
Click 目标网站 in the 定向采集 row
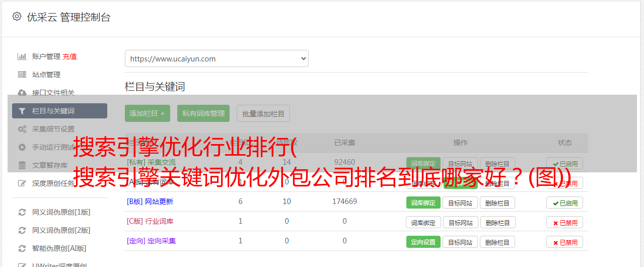[460, 242]
